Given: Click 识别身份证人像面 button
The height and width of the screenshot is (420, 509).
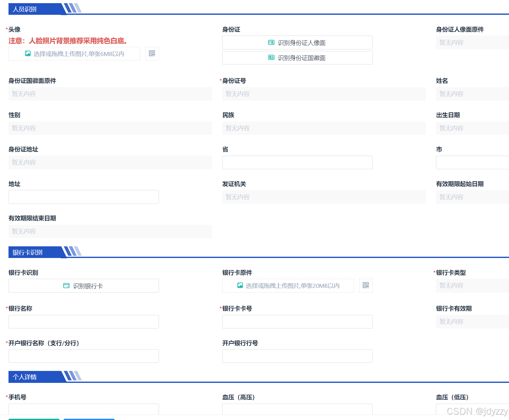Looking at the screenshot, I should click(297, 42).
